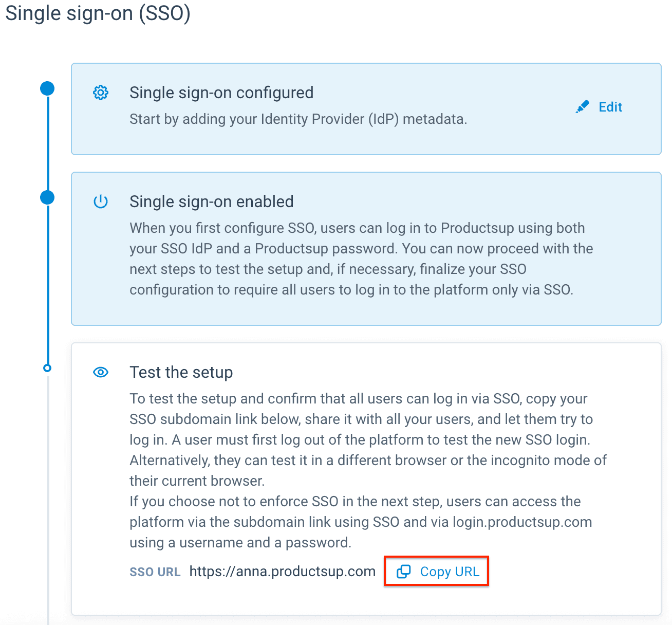
Task: Click the hollow timeline dot for Test setup
Action: click(47, 368)
